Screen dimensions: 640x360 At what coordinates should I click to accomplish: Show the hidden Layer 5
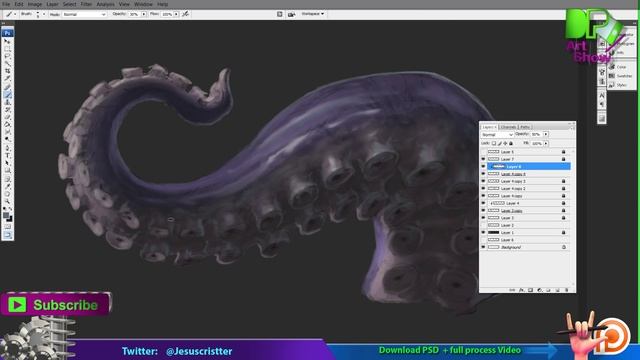point(483,152)
